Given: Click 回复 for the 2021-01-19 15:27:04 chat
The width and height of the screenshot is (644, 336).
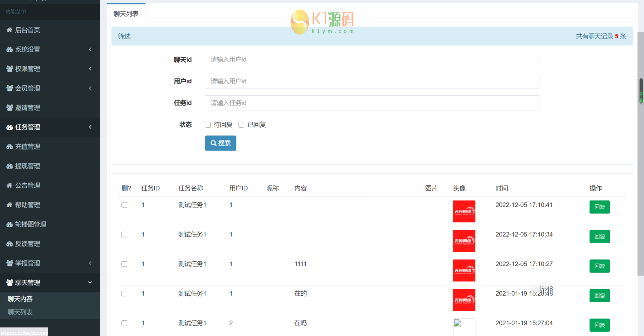Looking at the screenshot, I should coord(599,325).
